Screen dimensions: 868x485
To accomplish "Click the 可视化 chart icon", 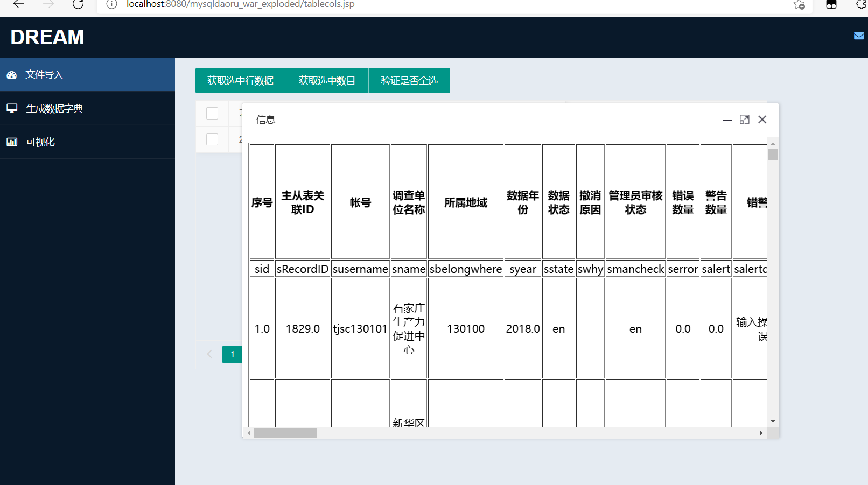I will [x=12, y=142].
